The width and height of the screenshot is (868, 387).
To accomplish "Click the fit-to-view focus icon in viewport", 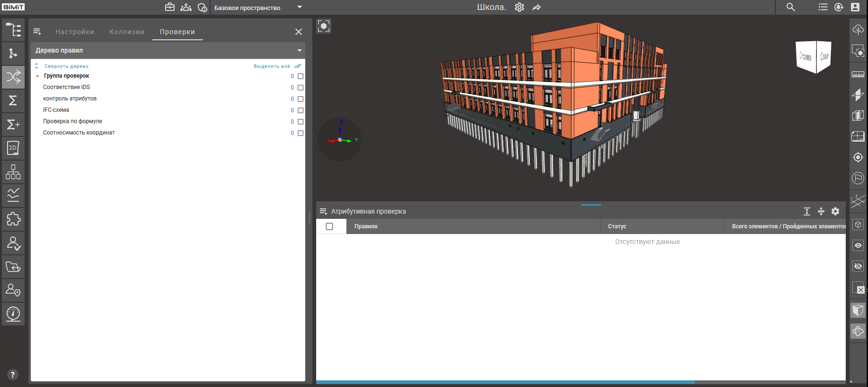I will (324, 26).
